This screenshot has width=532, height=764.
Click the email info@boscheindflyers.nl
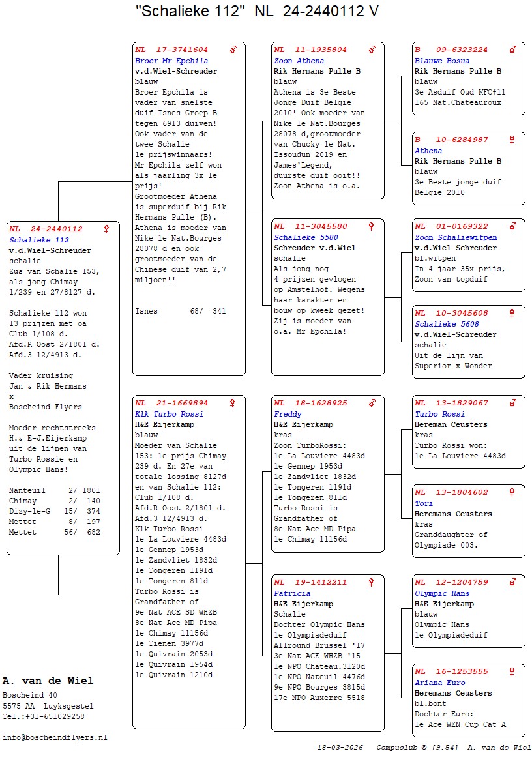pyautogui.click(x=55, y=737)
